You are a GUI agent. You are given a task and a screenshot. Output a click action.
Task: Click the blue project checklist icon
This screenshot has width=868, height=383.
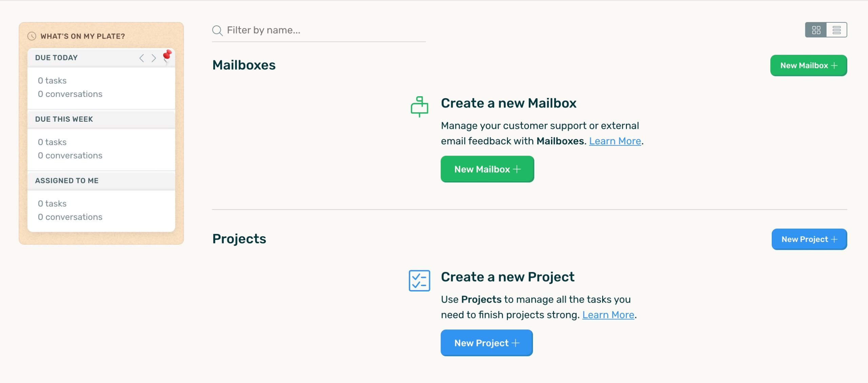pyautogui.click(x=419, y=281)
